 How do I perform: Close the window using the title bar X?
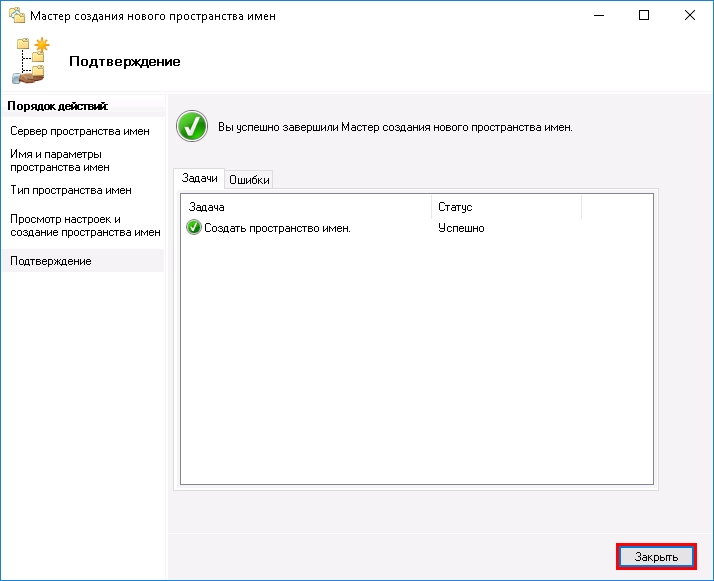(x=691, y=16)
